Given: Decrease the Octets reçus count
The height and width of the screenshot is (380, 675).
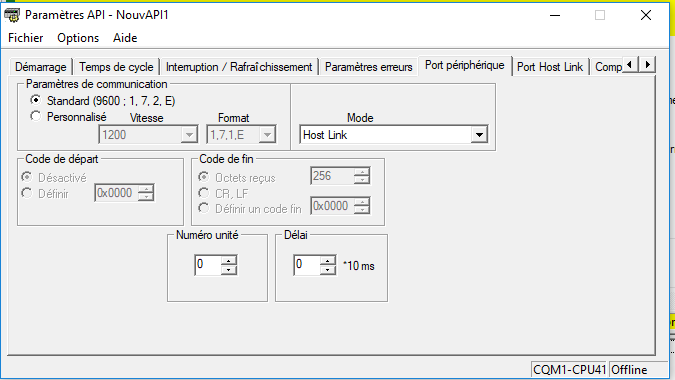Looking at the screenshot, I should (x=362, y=180).
